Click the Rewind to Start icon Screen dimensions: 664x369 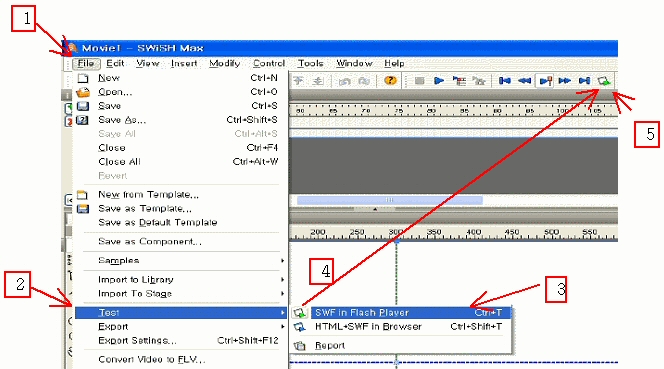[x=505, y=80]
